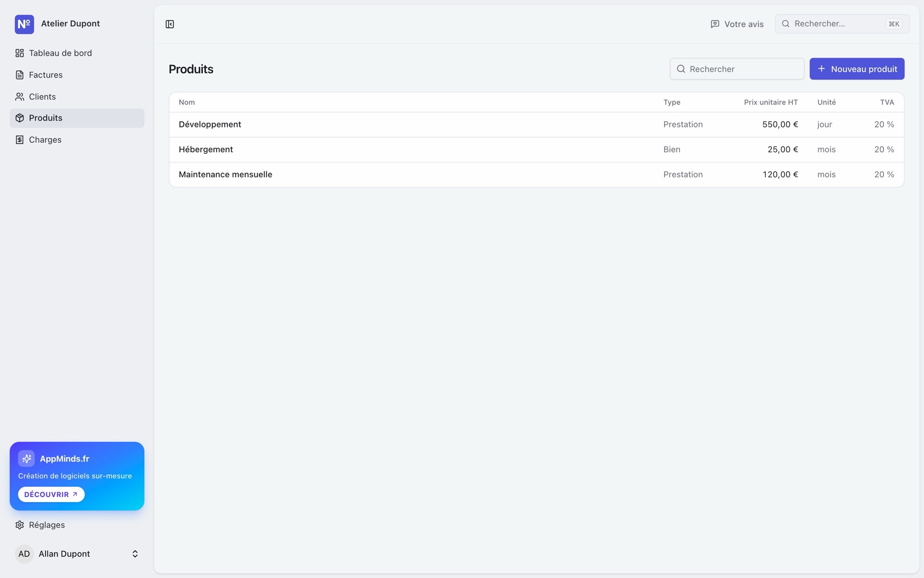Click the Réglages gear icon
The image size is (924, 578).
[20, 525]
